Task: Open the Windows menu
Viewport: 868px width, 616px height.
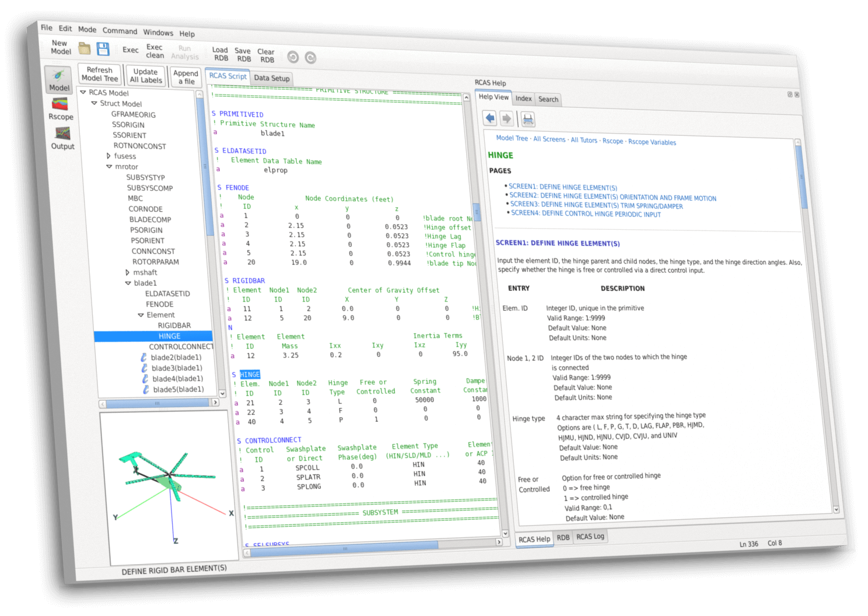Action: pyautogui.click(x=158, y=33)
